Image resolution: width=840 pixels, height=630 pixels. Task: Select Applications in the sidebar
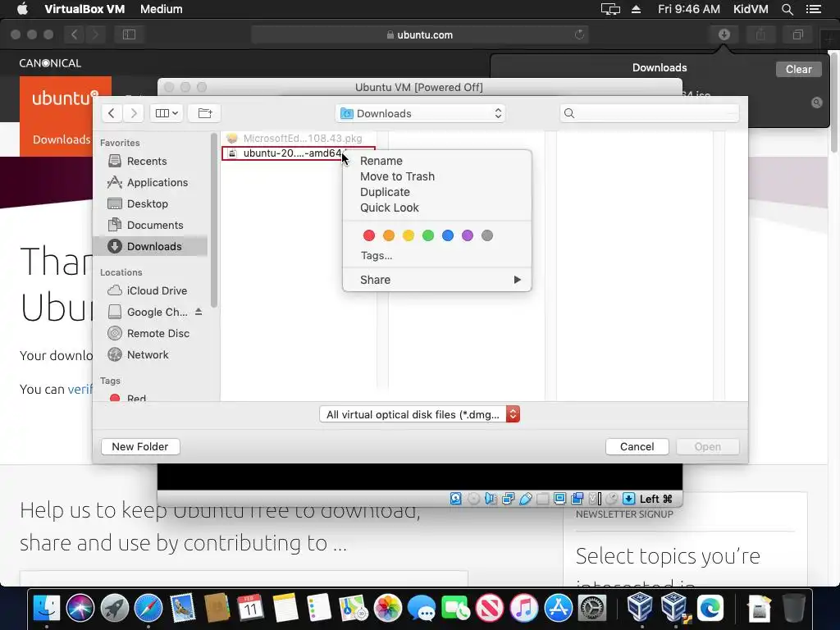pyautogui.click(x=150, y=183)
